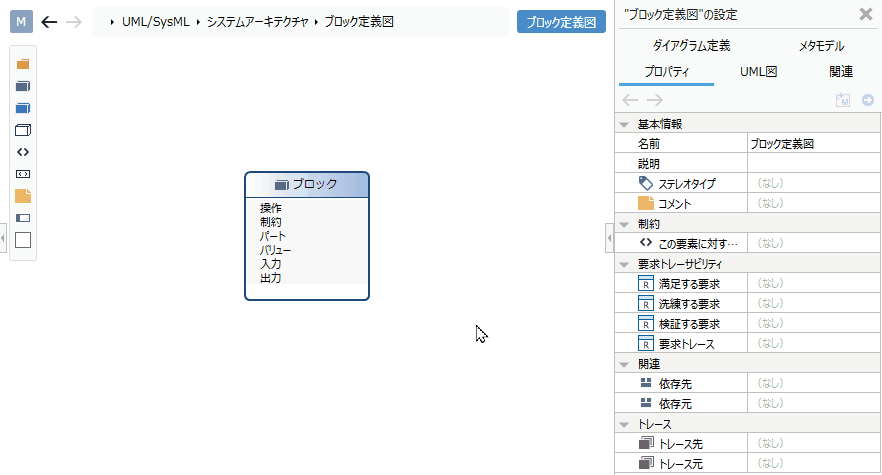Select the dark block tool icon
This screenshot has height=475, width=882.
23,86
